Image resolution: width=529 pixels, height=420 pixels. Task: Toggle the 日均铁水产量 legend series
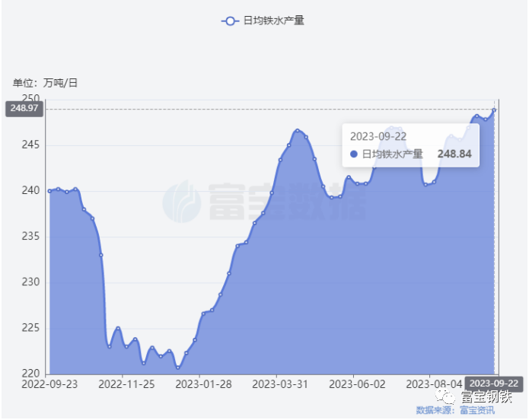263,21
